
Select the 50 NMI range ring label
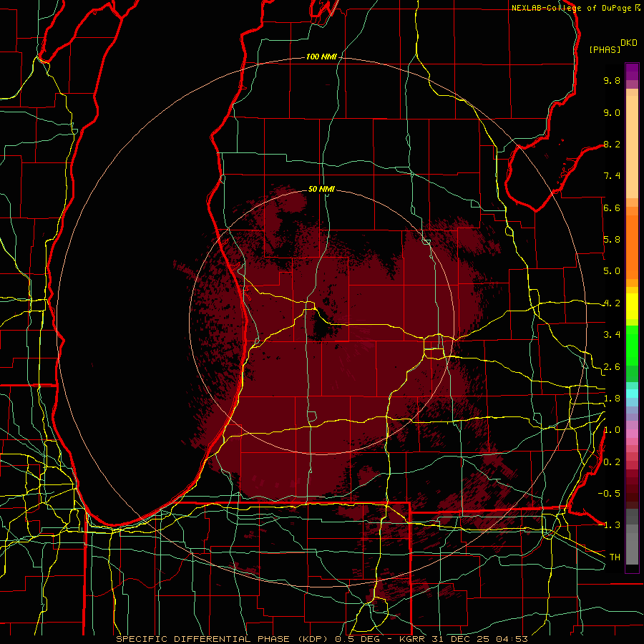[321, 189]
